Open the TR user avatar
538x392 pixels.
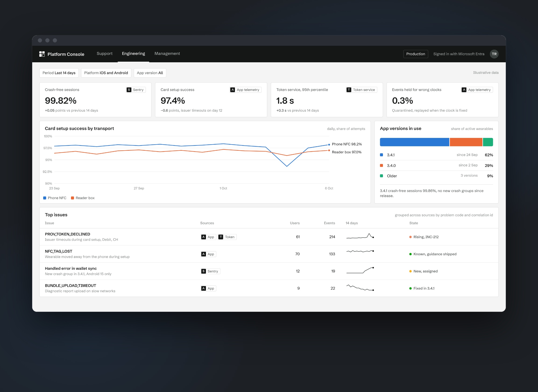[494, 54]
